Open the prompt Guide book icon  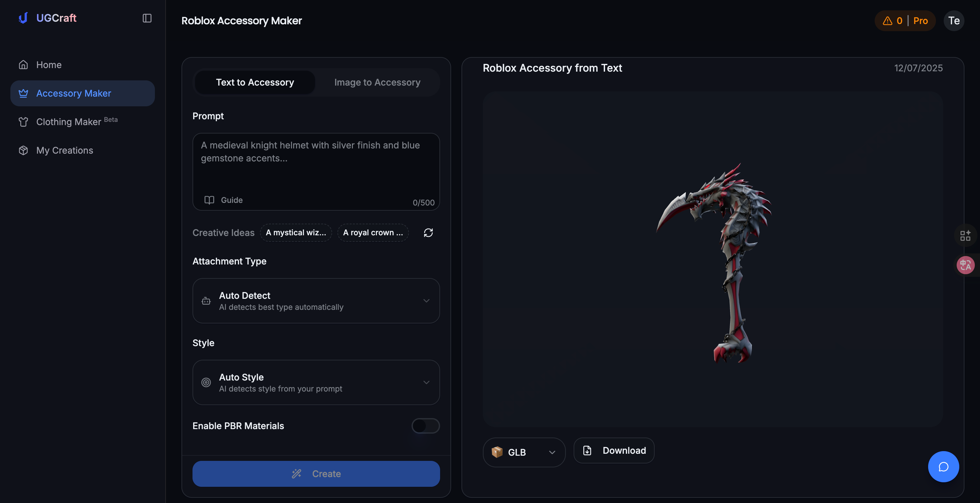(209, 200)
